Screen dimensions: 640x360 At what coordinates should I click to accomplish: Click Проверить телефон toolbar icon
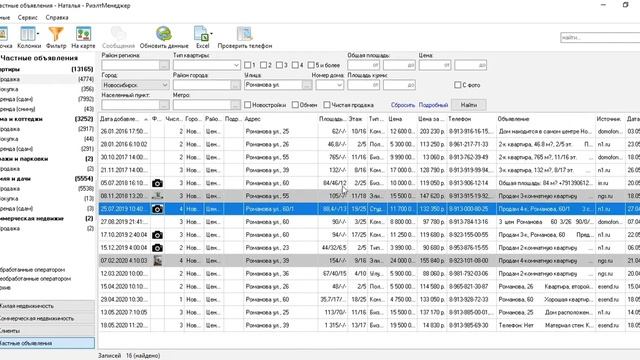click(244, 37)
